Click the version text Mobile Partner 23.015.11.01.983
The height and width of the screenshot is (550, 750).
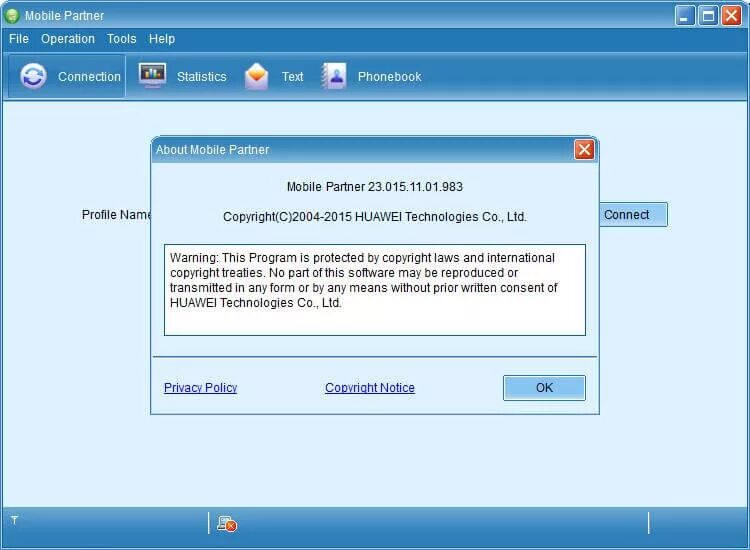375,187
